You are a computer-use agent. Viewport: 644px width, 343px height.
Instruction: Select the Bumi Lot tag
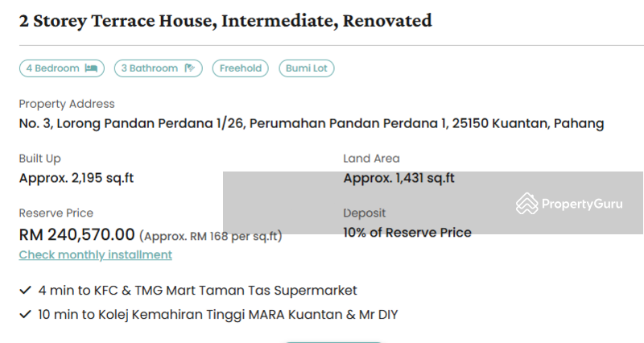pyautogui.click(x=306, y=68)
